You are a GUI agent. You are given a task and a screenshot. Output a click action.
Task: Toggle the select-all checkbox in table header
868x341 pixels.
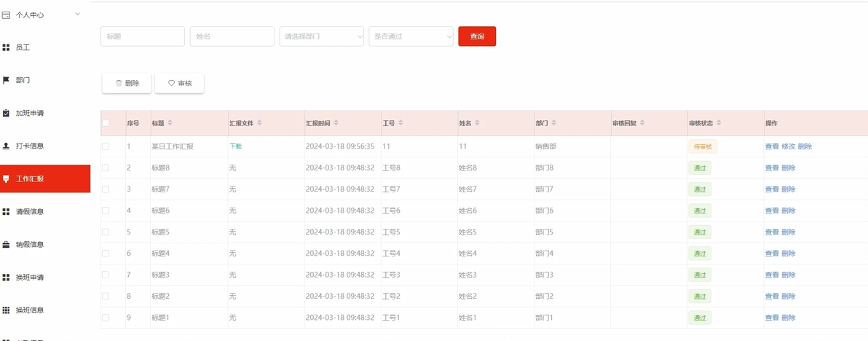coord(106,123)
